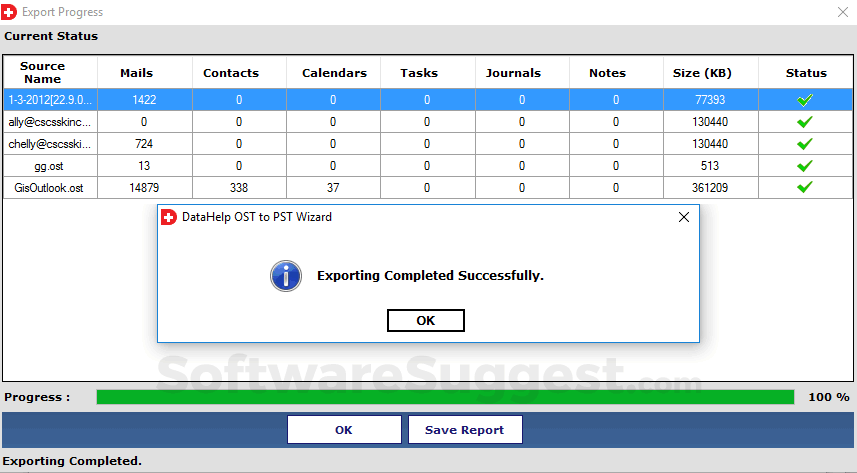Close the DataHelp OST to PST Wizard dialog
This screenshot has height=473, width=857.
[684, 217]
